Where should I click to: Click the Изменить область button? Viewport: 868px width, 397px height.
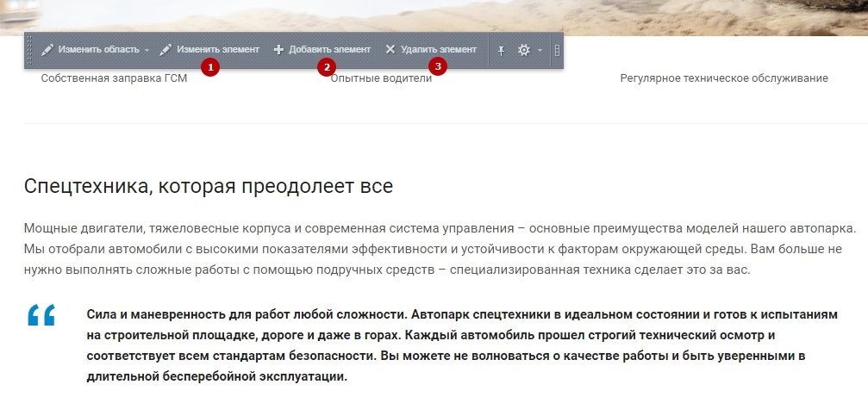(x=91, y=50)
